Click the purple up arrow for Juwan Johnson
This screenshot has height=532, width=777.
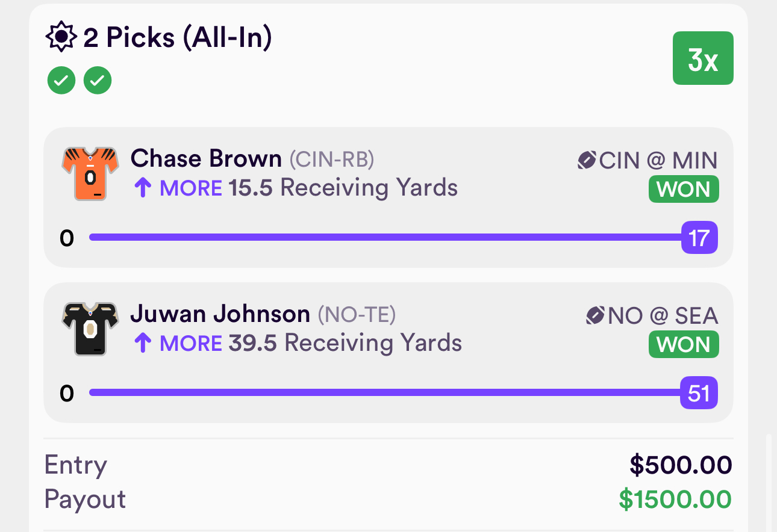click(142, 344)
